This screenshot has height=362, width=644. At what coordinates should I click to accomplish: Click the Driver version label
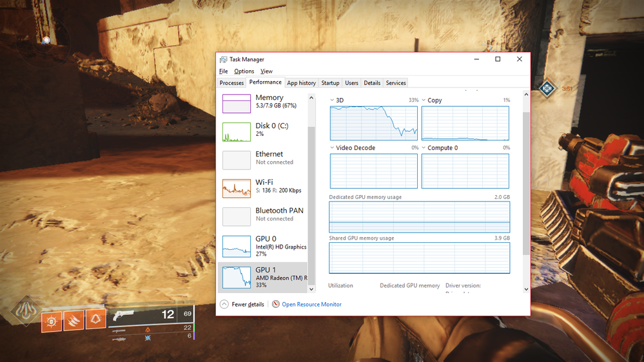pyautogui.click(x=463, y=285)
